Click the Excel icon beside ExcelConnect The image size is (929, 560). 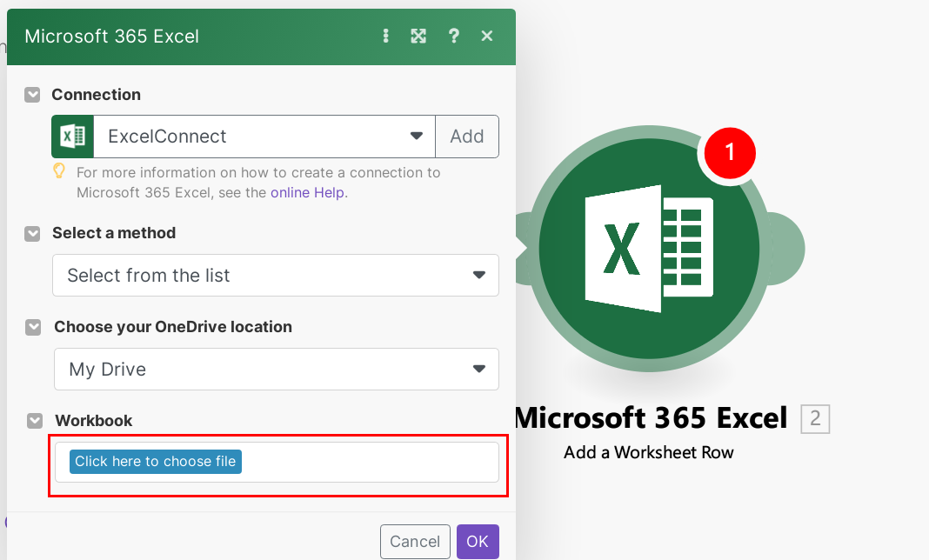tap(73, 137)
